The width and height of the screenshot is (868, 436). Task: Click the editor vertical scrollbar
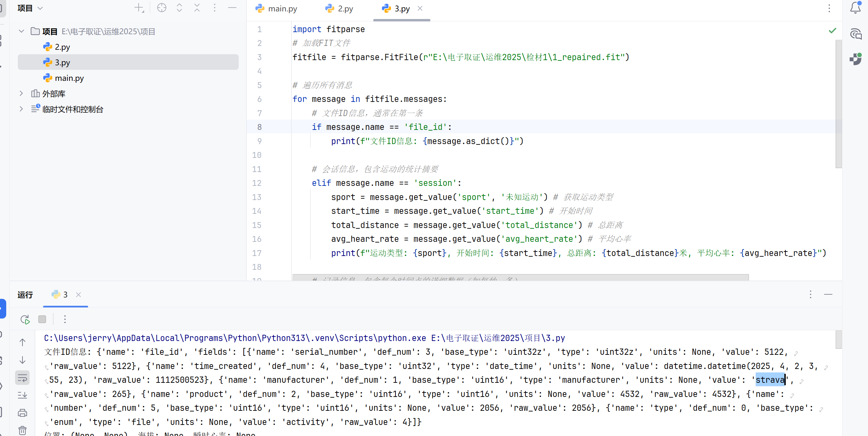tap(838, 104)
